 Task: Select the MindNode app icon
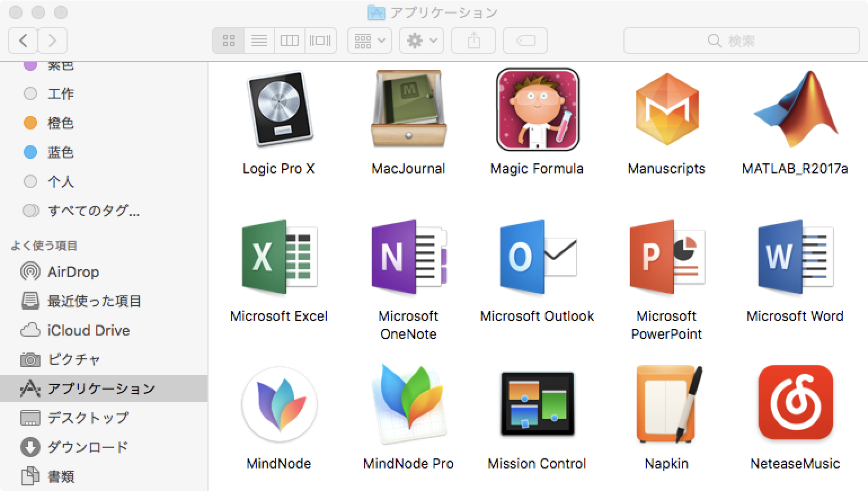point(279,404)
